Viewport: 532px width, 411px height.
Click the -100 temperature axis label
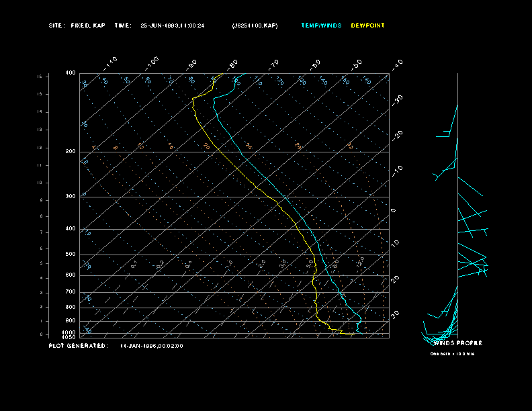(151, 64)
